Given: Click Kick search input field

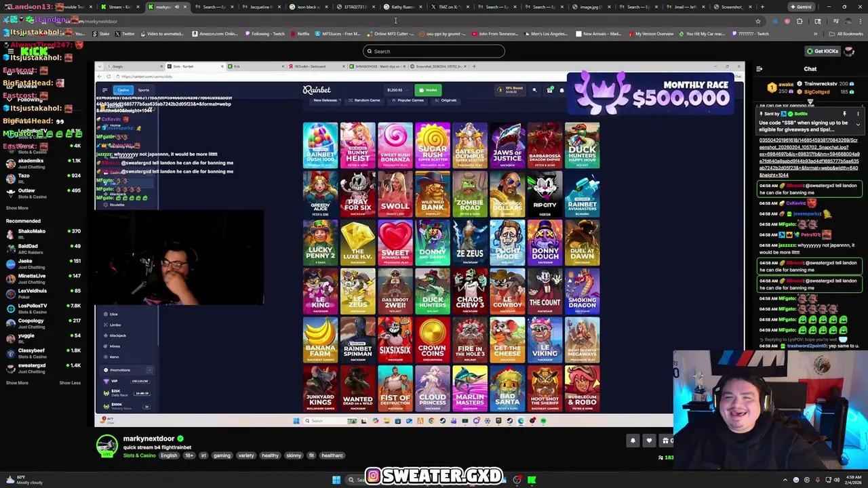Looking at the screenshot, I should [x=434, y=52].
